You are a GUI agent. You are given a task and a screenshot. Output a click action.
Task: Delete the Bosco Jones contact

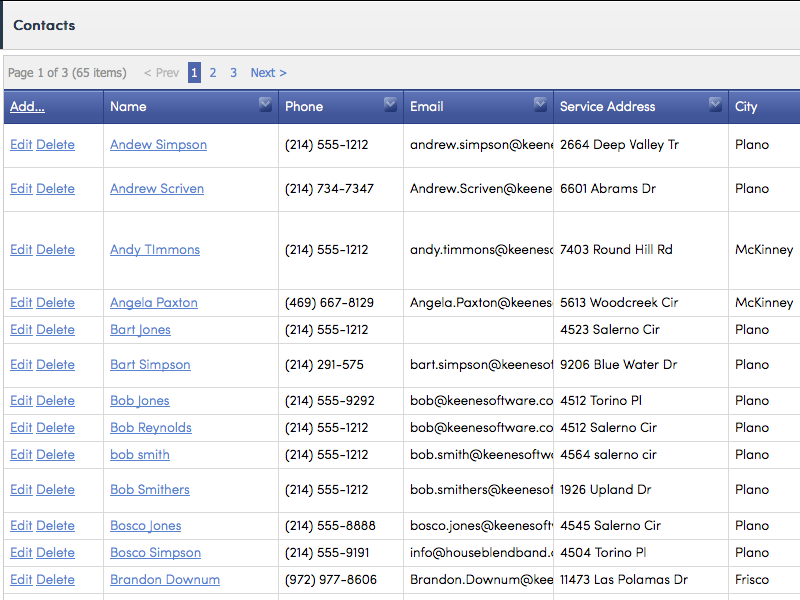click(x=55, y=526)
